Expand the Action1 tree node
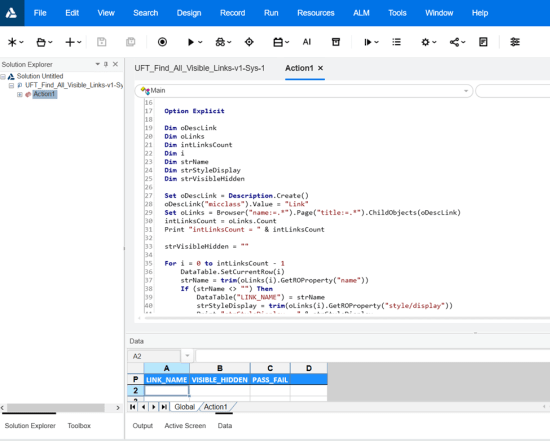This screenshot has width=550, height=441. [x=20, y=95]
